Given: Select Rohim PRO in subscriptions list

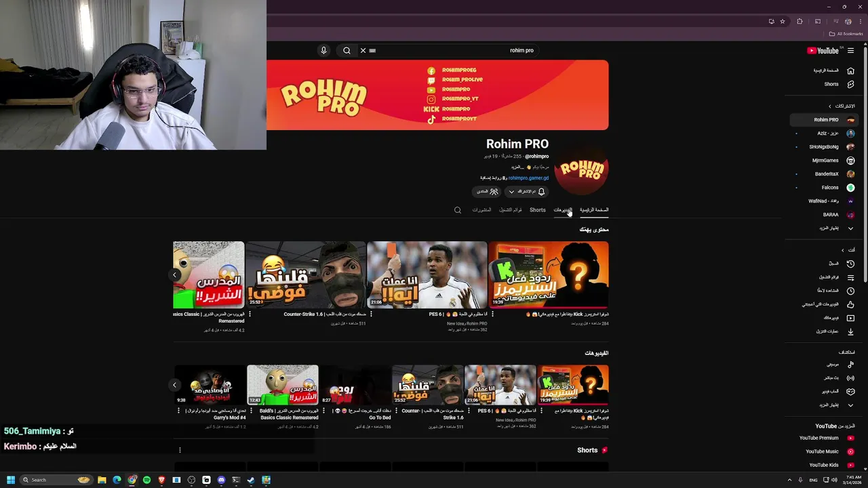Looking at the screenshot, I should click(823, 119).
